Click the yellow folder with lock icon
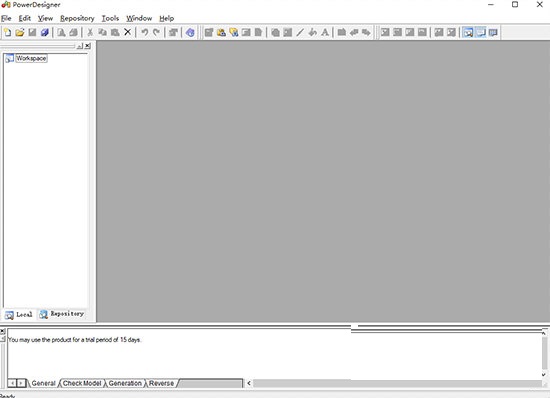The width and height of the screenshot is (550, 398). point(221,33)
